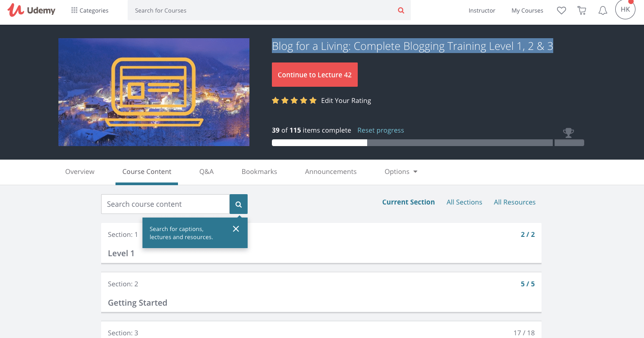Click Continue to Lecture 42 button
Image resolution: width=644 pixels, height=338 pixels.
point(315,75)
